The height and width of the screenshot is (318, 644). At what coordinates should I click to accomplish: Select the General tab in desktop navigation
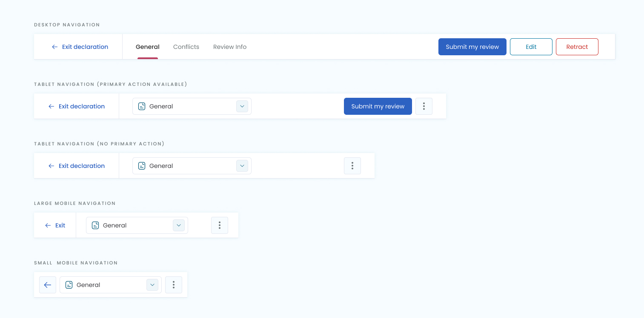[148, 47]
